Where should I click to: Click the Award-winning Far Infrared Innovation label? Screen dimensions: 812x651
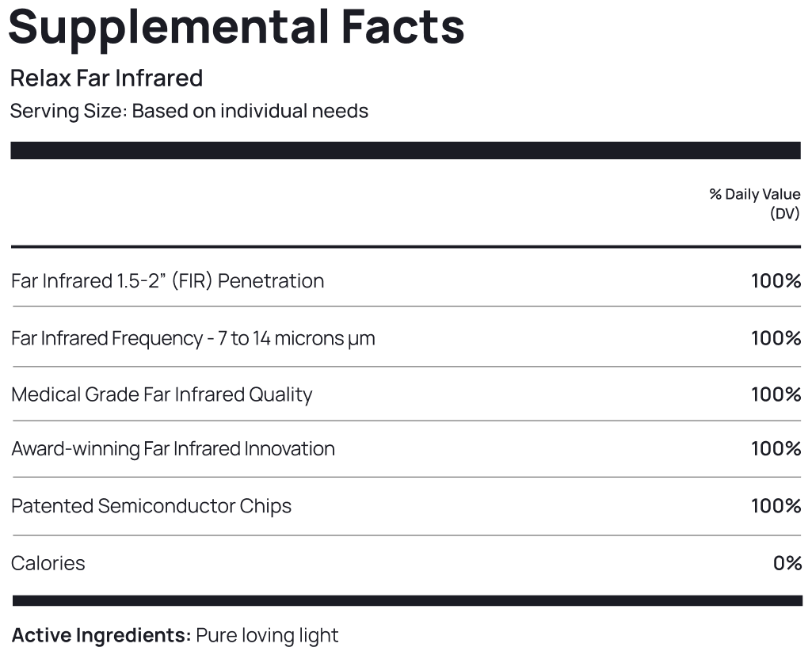point(173,448)
